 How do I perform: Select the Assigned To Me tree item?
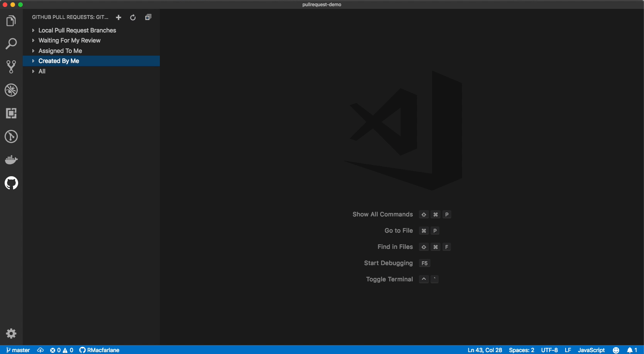coord(60,51)
